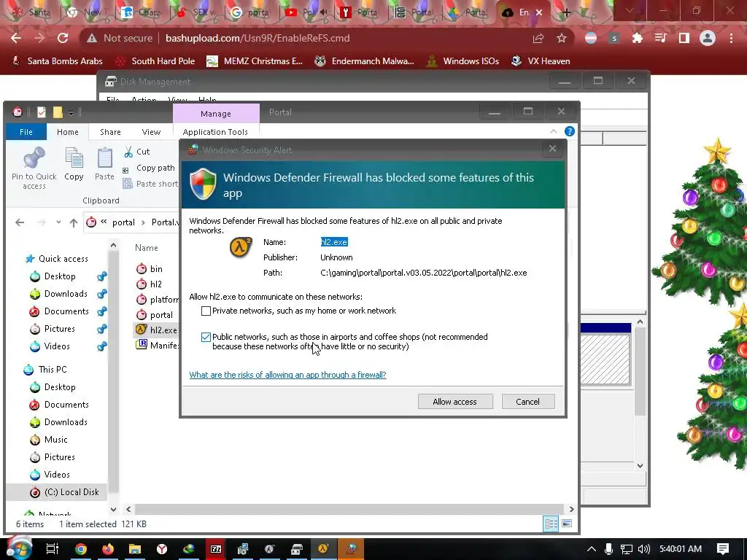Screen dimensions: 747x560
Task: Open a new Chrome tab
Action: point(566,13)
